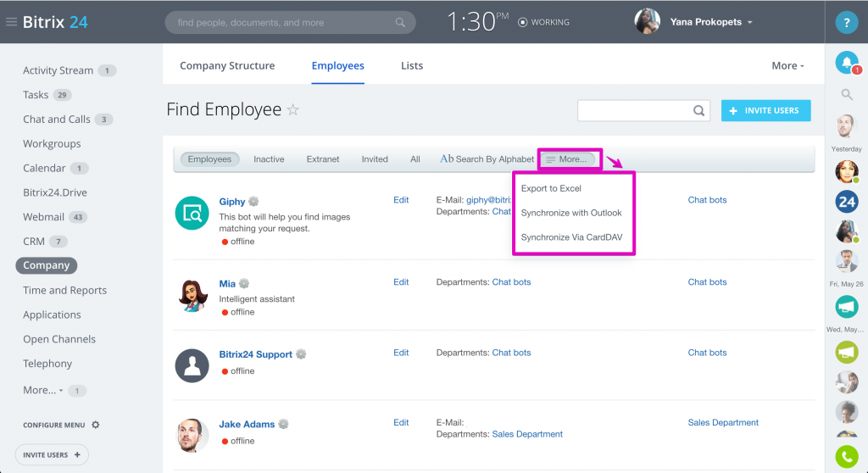This screenshot has width=868, height=473.
Task: Select the Employees filter pill
Action: coord(209,159)
